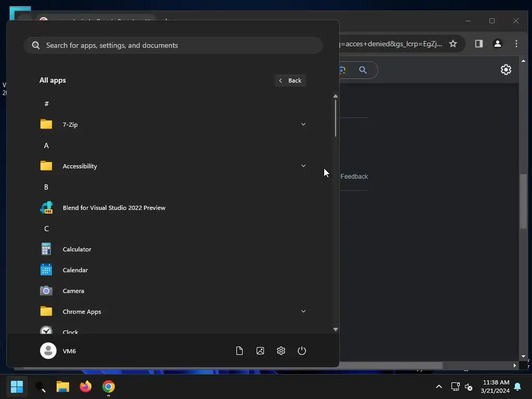532x399 pixels.
Task: Click the Chrome address bar URL
Action: point(391,44)
